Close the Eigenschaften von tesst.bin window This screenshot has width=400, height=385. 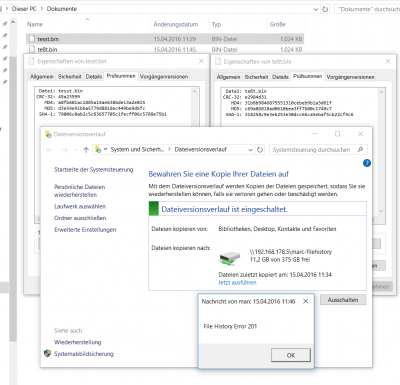pos(201,61)
